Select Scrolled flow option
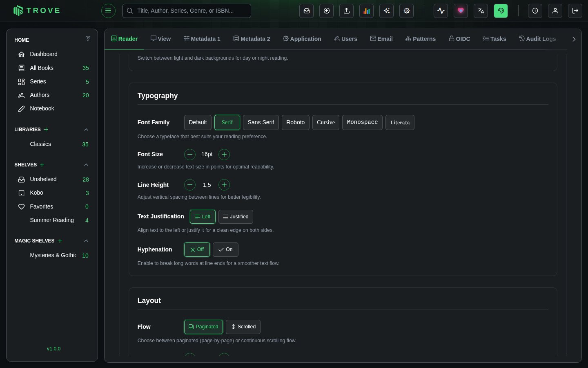The height and width of the screenshot is (368, 588). click(x=243, y=327)
